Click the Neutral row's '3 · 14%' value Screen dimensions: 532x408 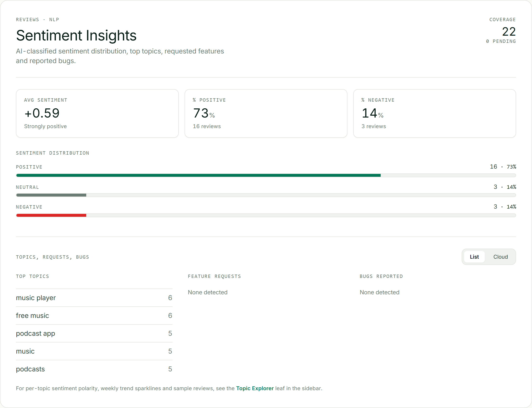pyautogui.click(x=505, y=187)
